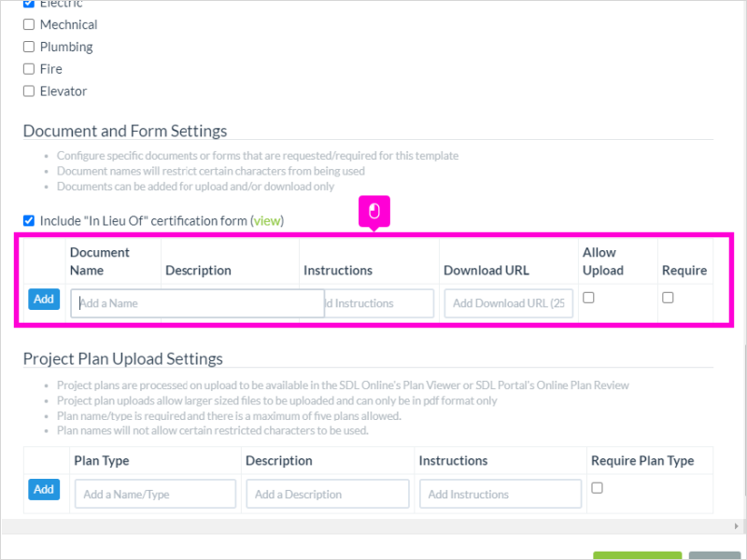Toggle the Require checkbox for documents
The height and width of the screenshot is (560, 747).
click(668, 298)
